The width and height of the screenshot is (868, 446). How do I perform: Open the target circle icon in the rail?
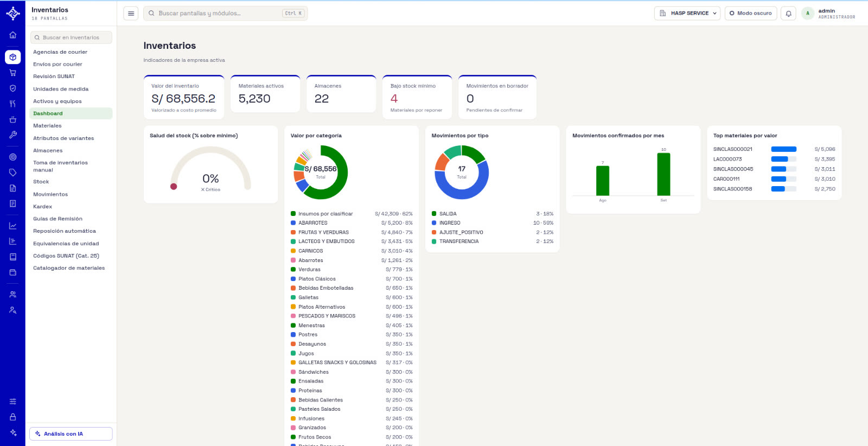(x=12, y=157)
